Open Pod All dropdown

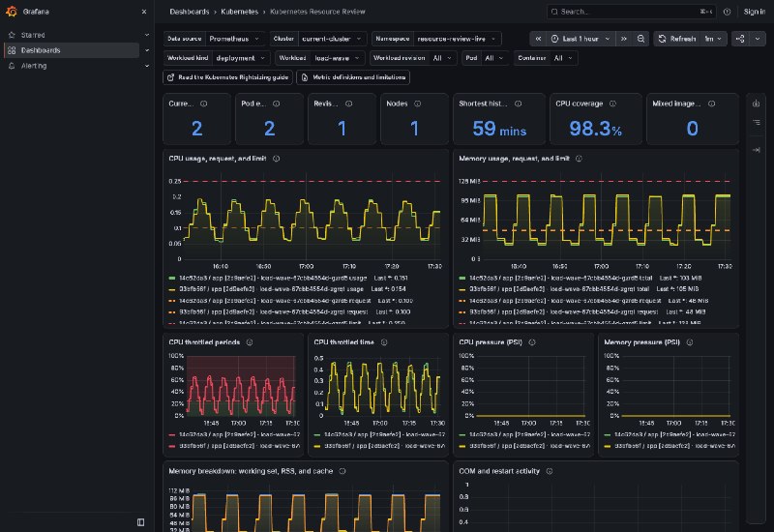(494, 58)
